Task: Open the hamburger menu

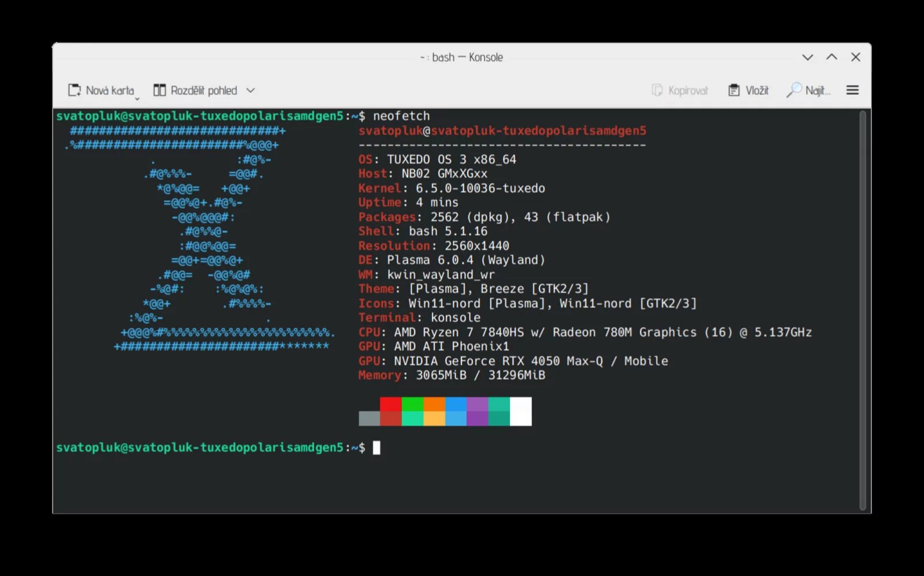Action: pos(852,91)
